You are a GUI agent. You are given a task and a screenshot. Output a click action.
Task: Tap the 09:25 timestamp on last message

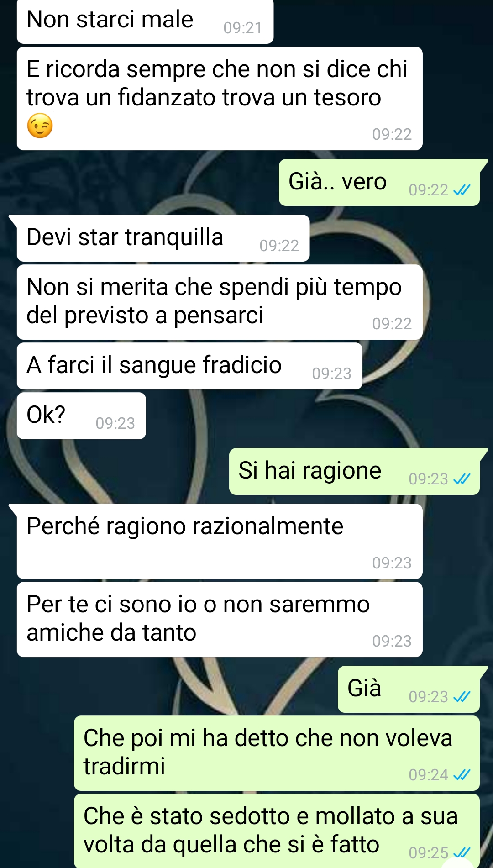point(428,852)
